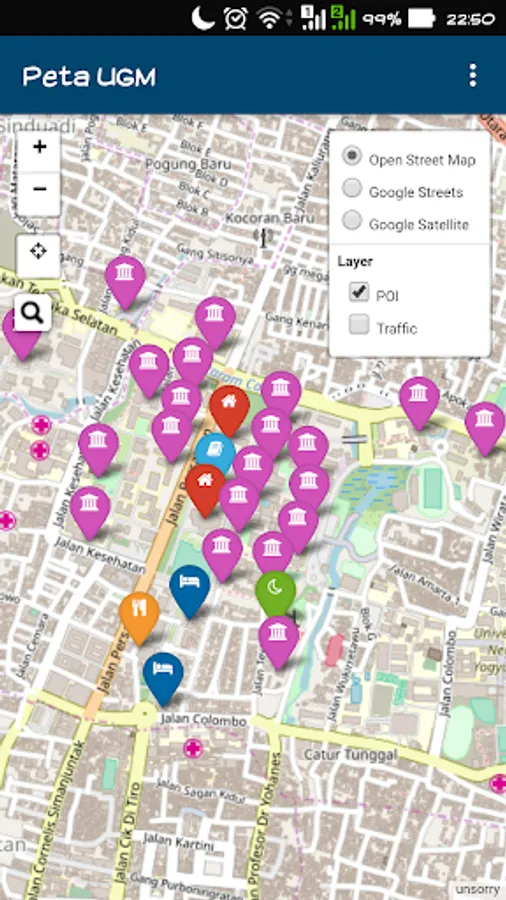Zoom in with the plus button
The width and height of the screenshot is (506, 900).
(39, 149)
